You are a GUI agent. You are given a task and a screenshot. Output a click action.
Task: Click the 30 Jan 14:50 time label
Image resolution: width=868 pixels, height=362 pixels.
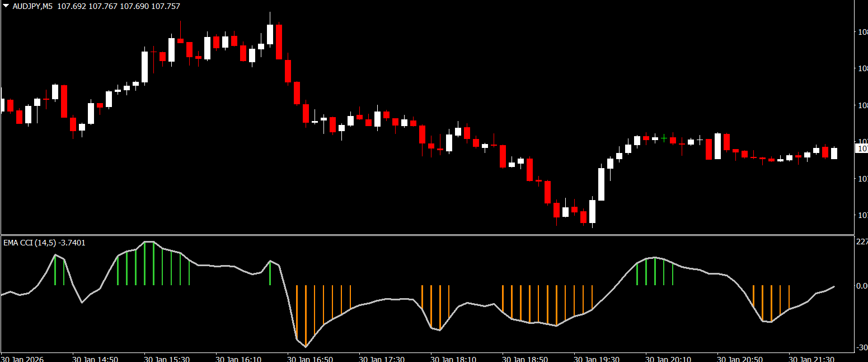pyautogui.click(x=95, y=358)
